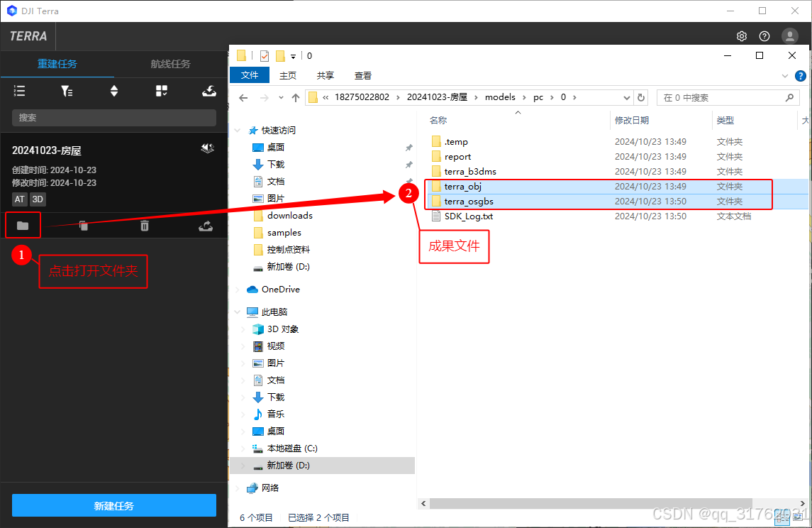
Task: Switch to 重建任务 tab
Action: pos(57,64)
